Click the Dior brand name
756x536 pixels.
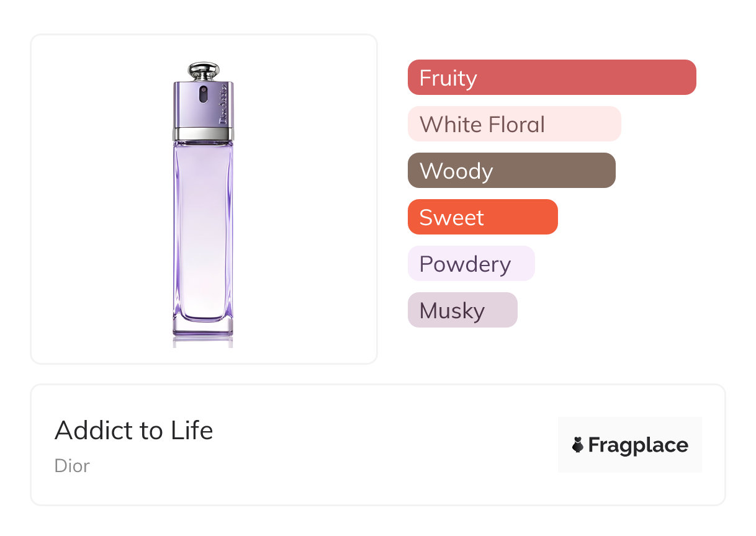72,466
